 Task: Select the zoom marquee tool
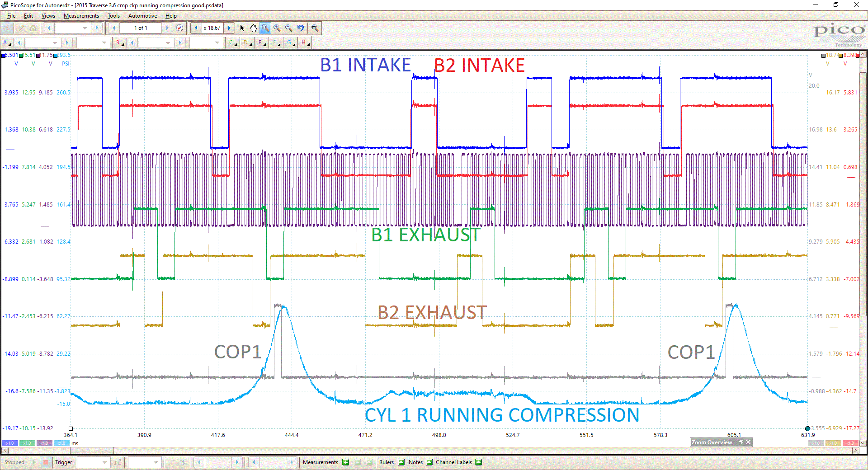point(265,28)
